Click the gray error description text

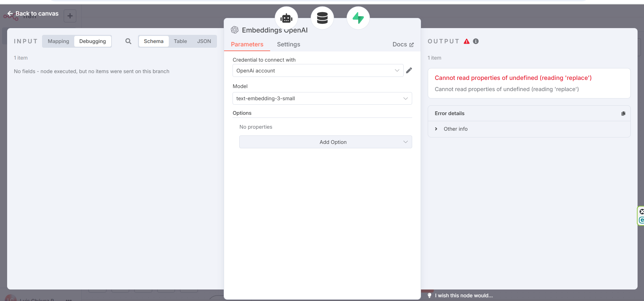(507, 89)
